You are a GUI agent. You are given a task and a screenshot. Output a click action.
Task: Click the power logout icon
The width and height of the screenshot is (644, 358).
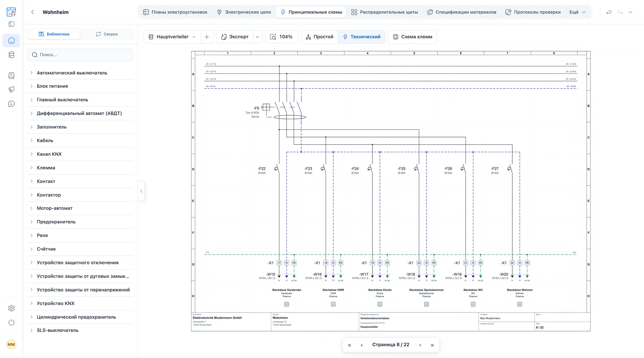pos(11,322)
